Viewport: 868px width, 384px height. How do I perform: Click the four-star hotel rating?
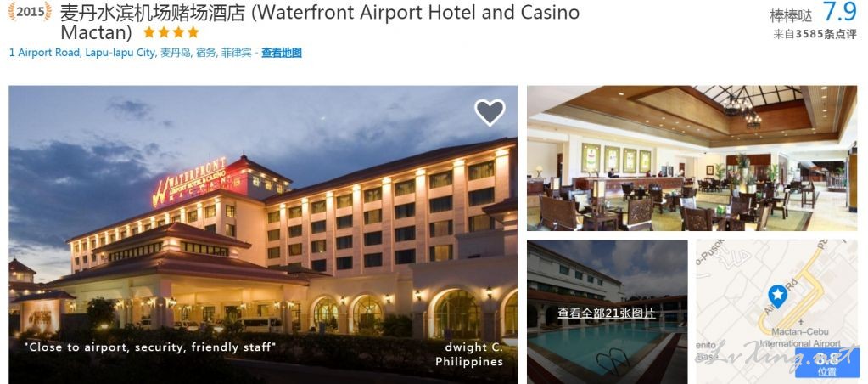[x=171, y=32]
